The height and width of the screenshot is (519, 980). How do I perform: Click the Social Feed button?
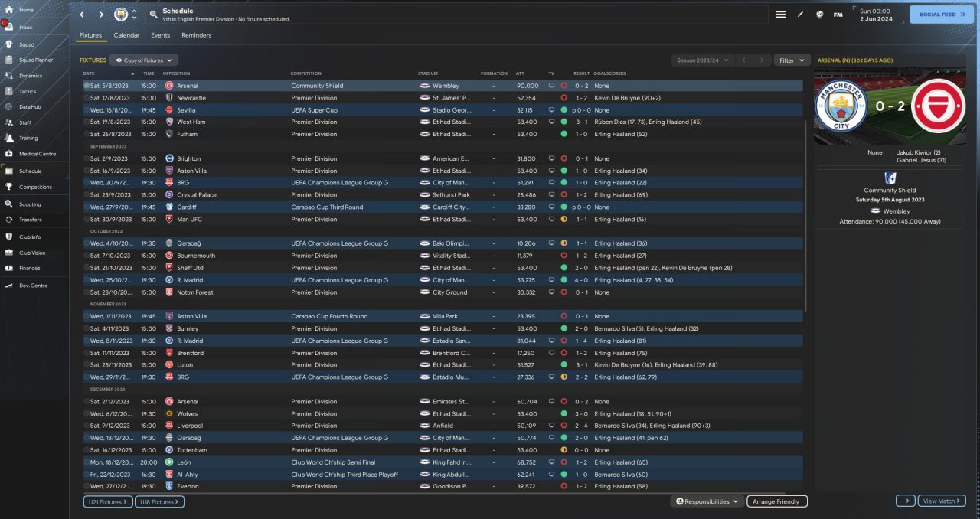[942, 14]
